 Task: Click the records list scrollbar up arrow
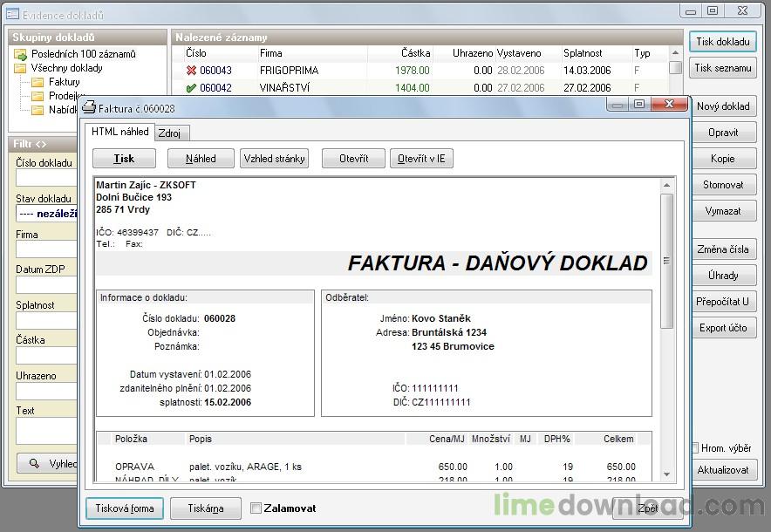coord(676,52)
